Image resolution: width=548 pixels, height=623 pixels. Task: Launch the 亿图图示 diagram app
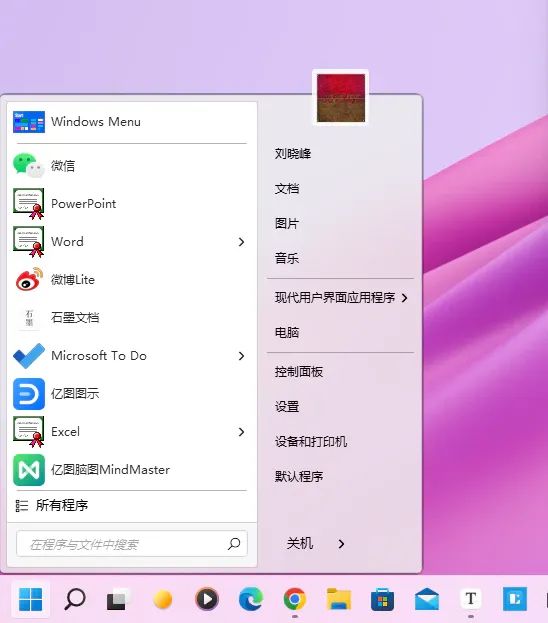[29, 394]
